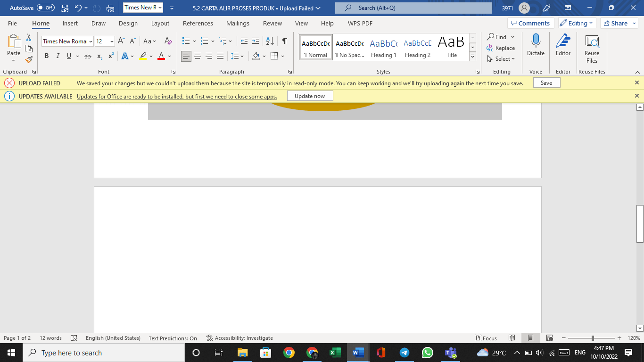
Task: Open WhatsApp from the taskbar
Action: coord(427,353)
